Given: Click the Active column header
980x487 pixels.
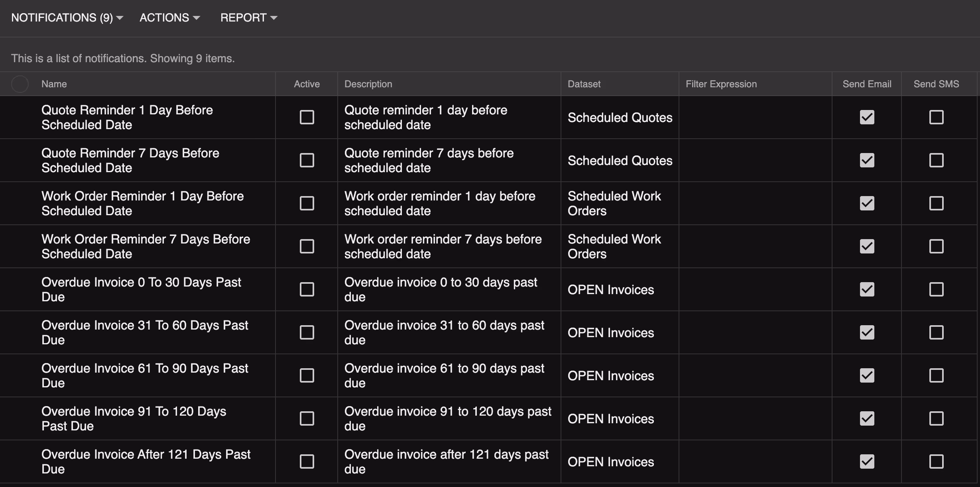Looking at the screenshot, I should tap(307, 84).
